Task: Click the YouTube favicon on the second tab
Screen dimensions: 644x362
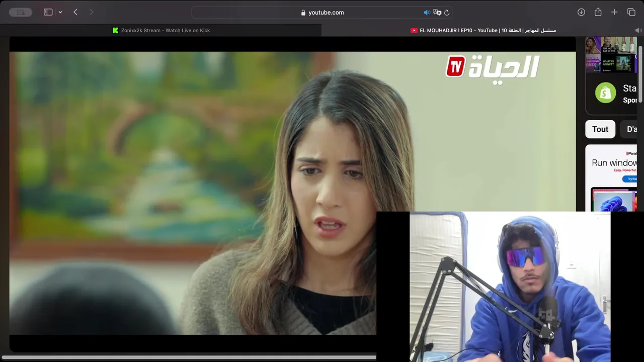Action: point(414,30)
